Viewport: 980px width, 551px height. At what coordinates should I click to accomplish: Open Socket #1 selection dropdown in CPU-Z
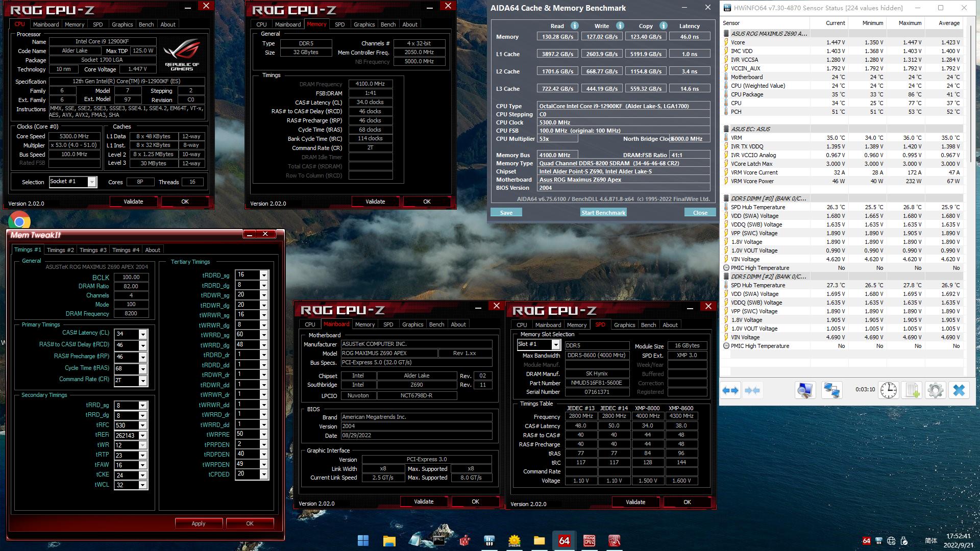tap(92, 182)
